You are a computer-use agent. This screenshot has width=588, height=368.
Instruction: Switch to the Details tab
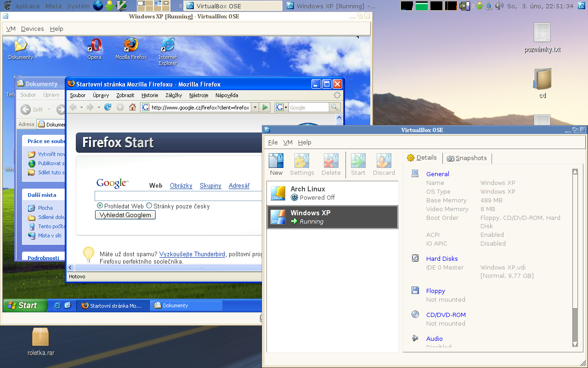[x=422, y=158]
